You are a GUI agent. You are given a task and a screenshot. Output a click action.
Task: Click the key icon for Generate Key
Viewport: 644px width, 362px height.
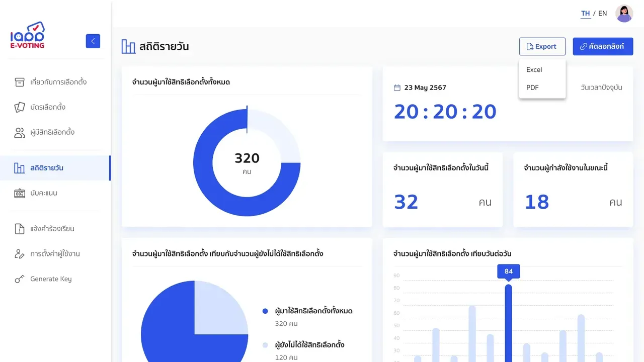point(20,279)
